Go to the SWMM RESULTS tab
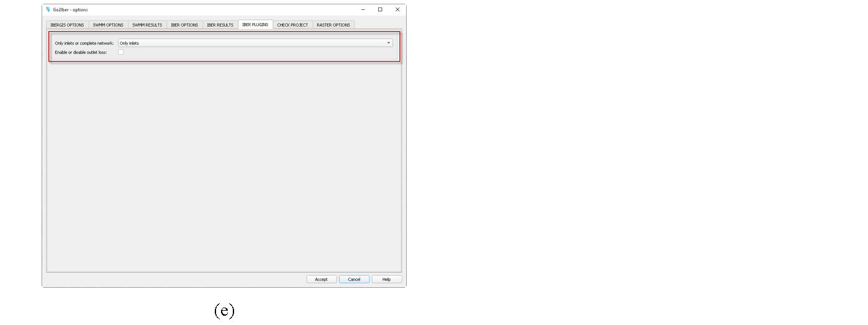 [147, 25]
